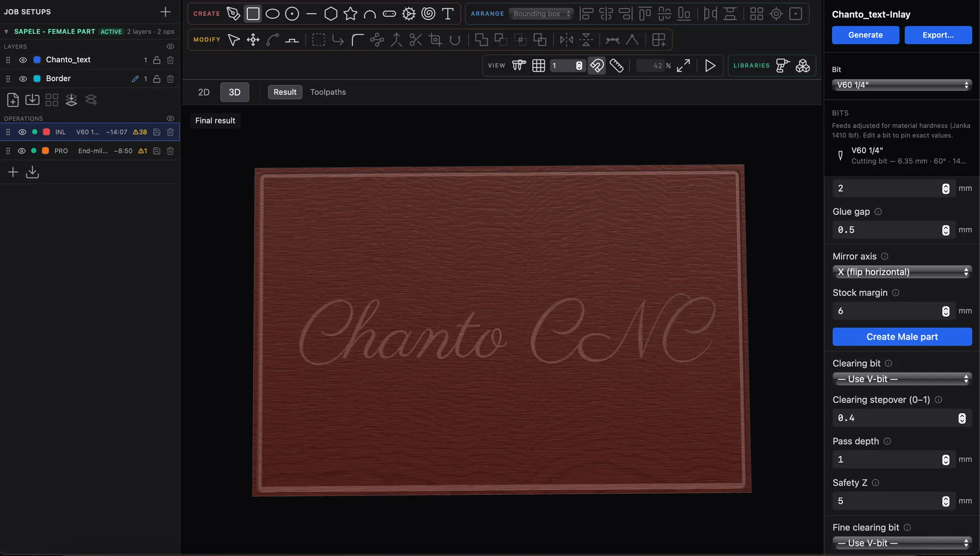The height and width of the screenshot is (556, 980).
Task: Select the Star shape tool
Action: [350, 13]
